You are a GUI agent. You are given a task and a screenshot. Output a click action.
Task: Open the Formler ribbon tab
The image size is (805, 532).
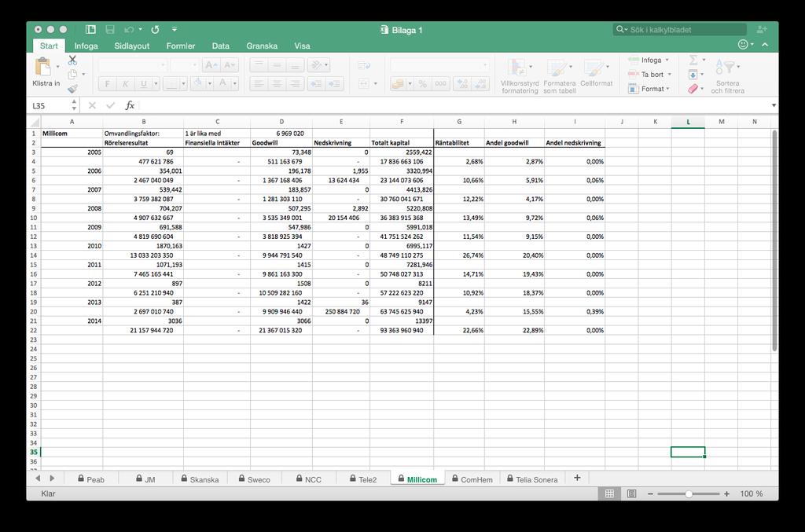180,46
